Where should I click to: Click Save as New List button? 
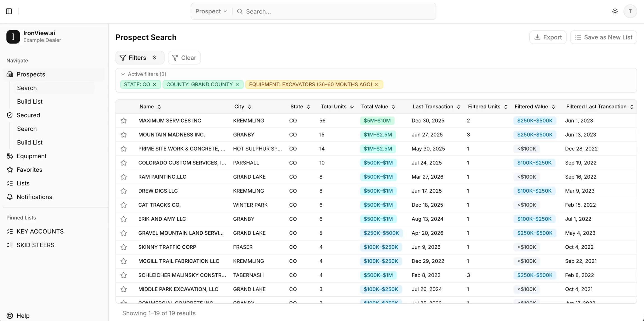603,37
